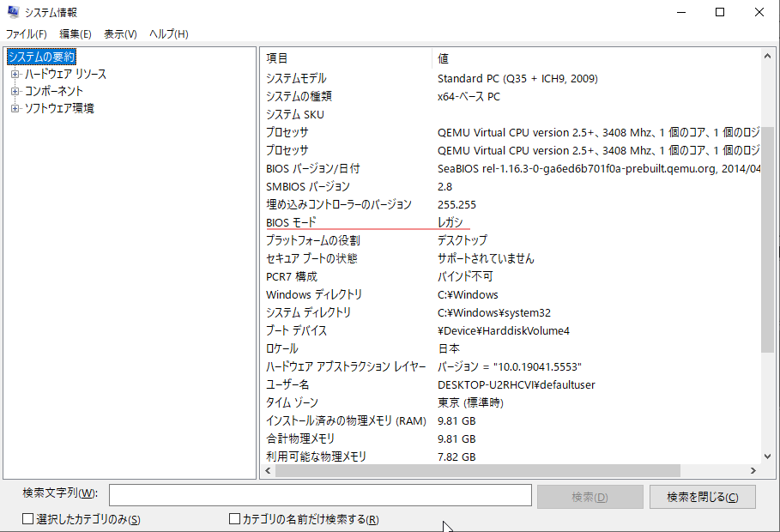Click the Standard PC (Q35 + ICH9, 2009) value
The image size is (780, 532).
point(517,79)
